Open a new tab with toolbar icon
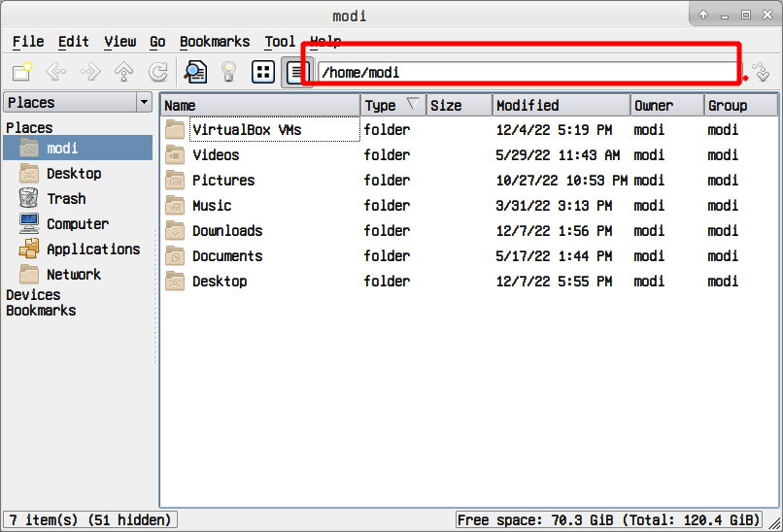783x532 pixels. click(x=22, y=72)
